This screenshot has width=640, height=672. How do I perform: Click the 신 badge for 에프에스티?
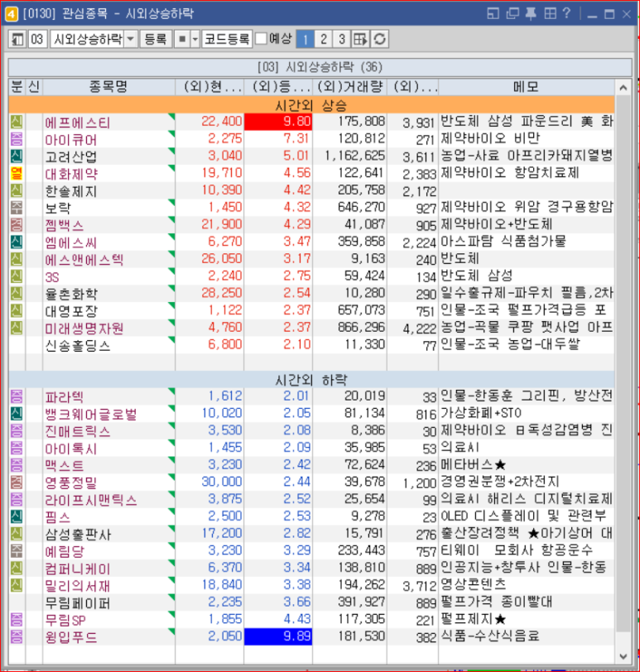point(17,122)
